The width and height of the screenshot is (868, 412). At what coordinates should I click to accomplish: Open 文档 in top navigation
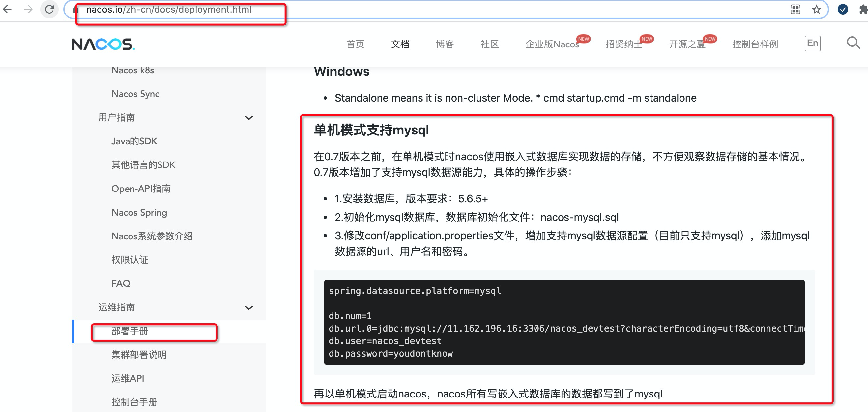(400, 44)
